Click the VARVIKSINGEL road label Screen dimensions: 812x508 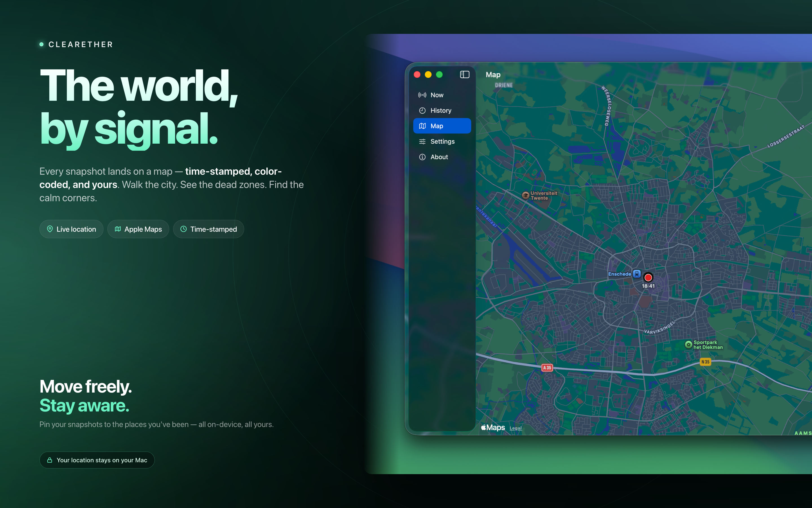[x=659, y=328]
